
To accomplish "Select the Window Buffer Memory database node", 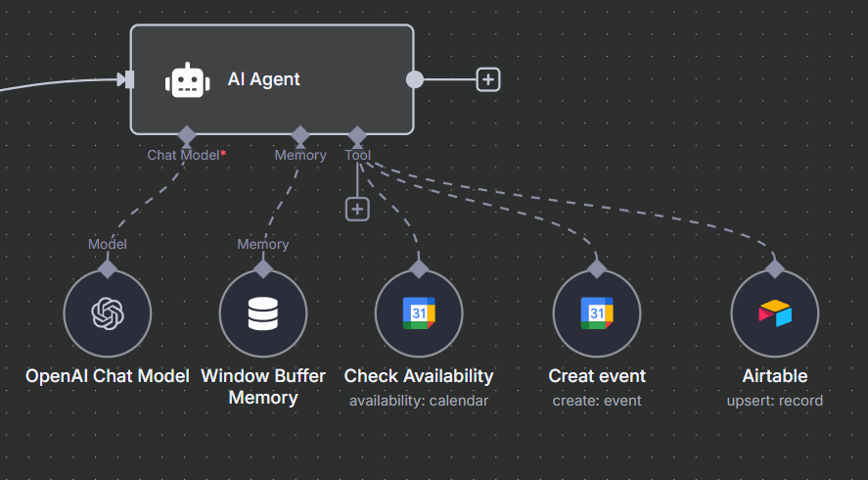I will tap(263, 313).
